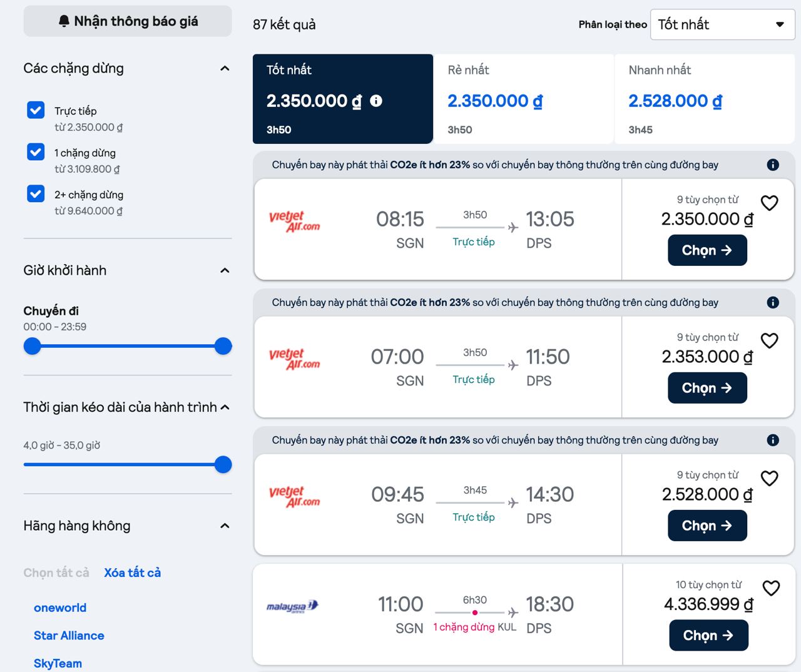Choose the 2.350.000 ₫ flight via Chọn
Screen dimensions: 801x672
pos(707,250)
